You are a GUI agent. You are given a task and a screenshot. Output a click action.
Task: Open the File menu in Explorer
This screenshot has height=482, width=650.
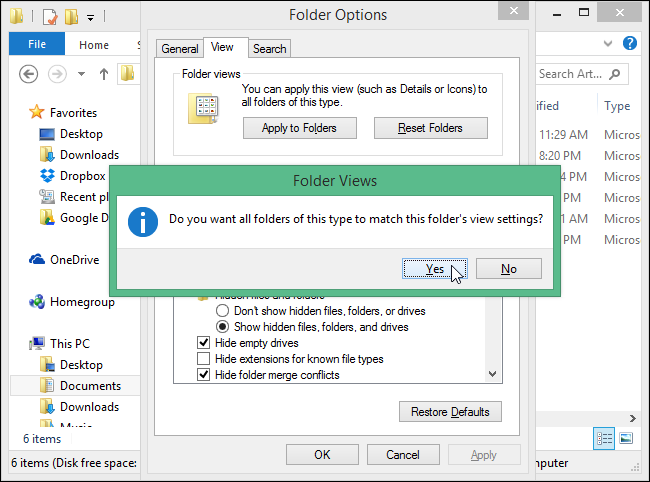37,44
